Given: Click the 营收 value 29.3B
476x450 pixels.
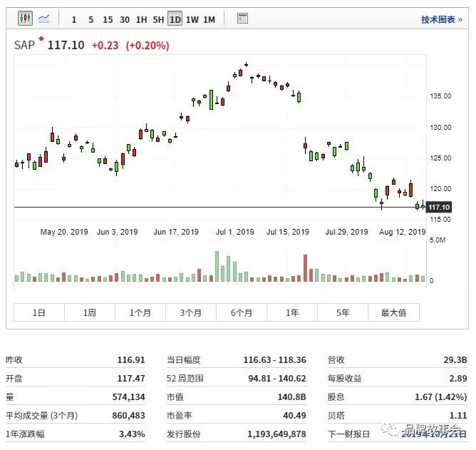Looking at the screenshot, I should 455,359.
